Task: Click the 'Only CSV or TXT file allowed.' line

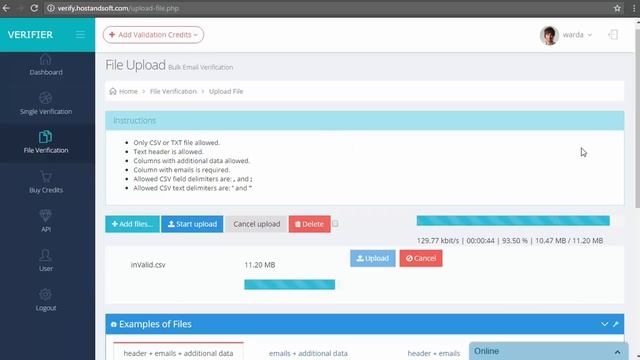Action: (176, 142)
